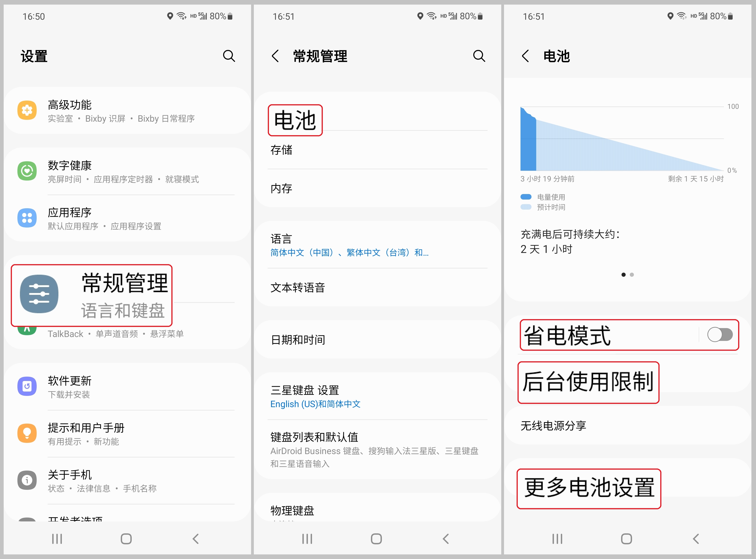Viewport: 756px width, 559px height.
Task: Tap 预计时间 legend entry
Action: pos(543,207)
